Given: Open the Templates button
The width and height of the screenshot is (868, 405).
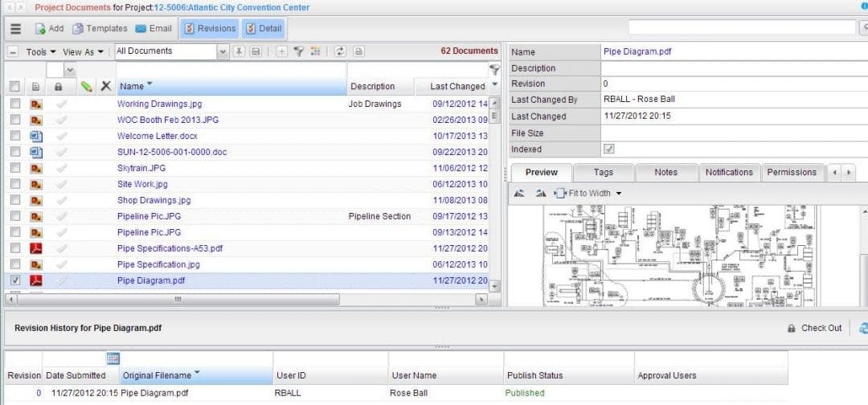Looking at the screenshot, I should pos(100,28).
